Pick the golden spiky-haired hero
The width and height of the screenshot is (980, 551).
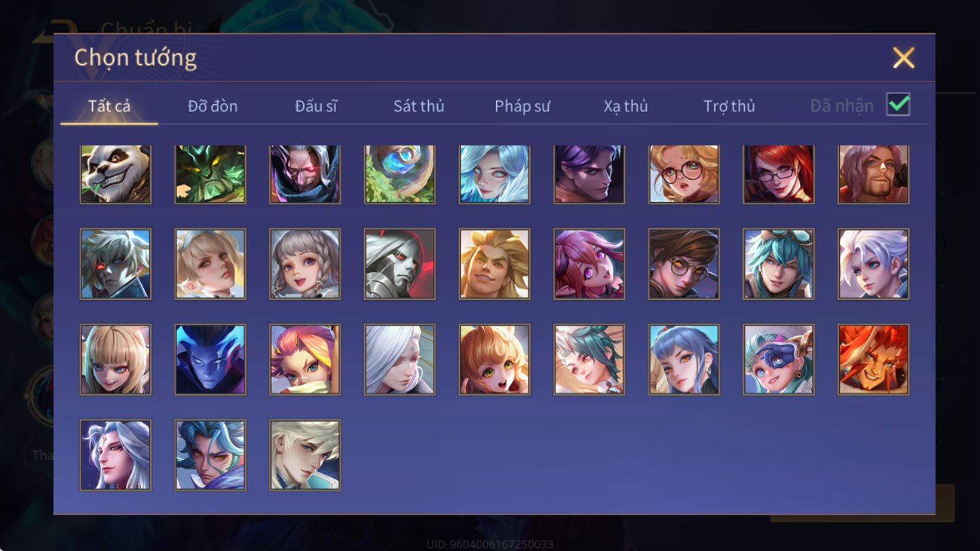coord(494,264)
